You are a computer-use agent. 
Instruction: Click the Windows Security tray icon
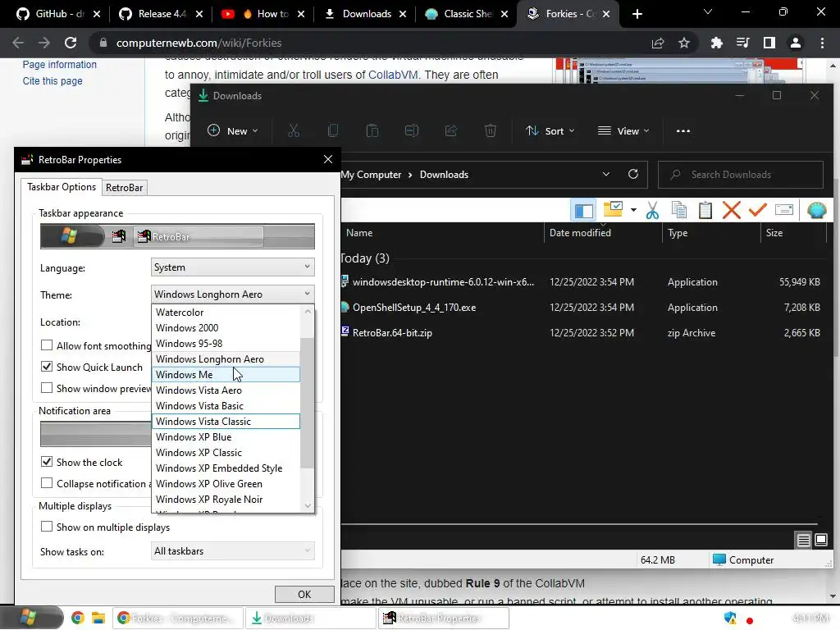click(x=730, y=619)
